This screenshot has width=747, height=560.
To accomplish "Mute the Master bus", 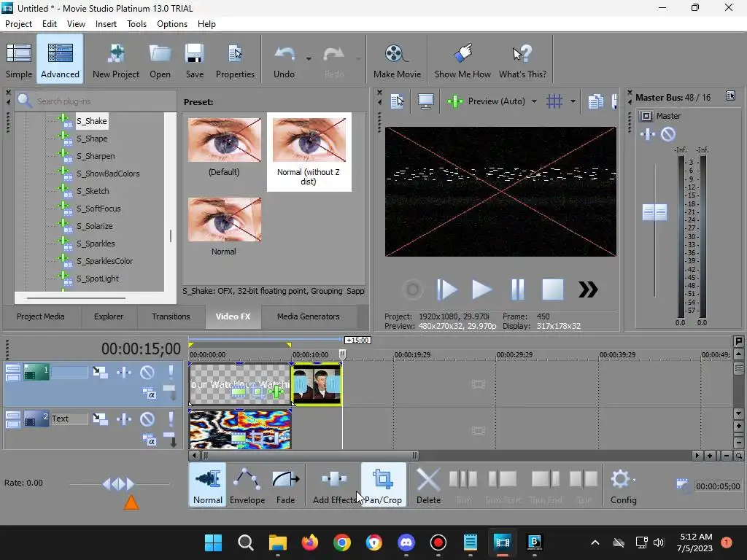I will point(668,134).
